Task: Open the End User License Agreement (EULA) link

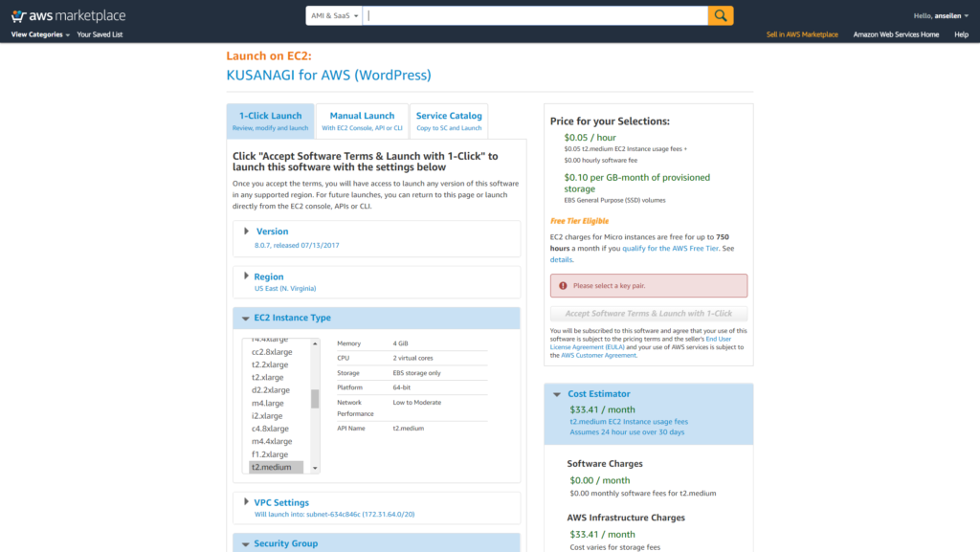Action: 640,342
